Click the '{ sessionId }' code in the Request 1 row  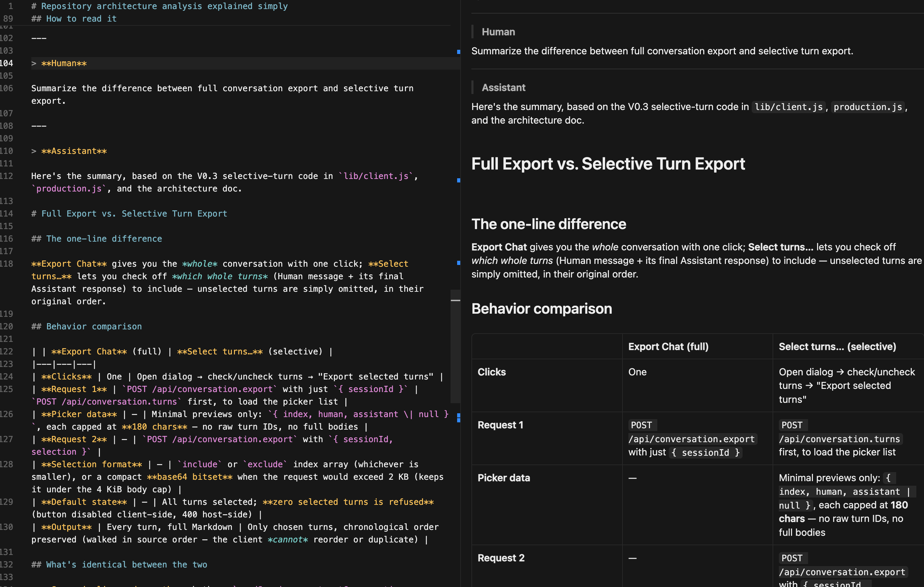[x=705, y=453]
